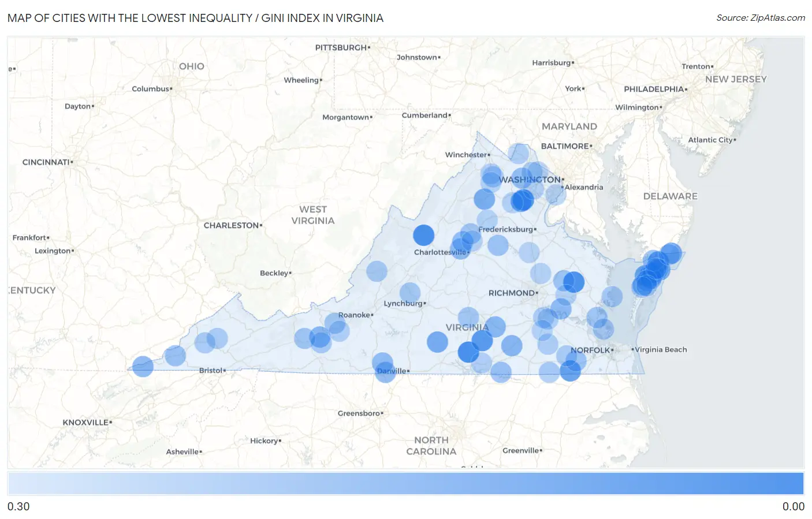Click the bubble at Virginia's far southwestern tip

pos(143,366)
